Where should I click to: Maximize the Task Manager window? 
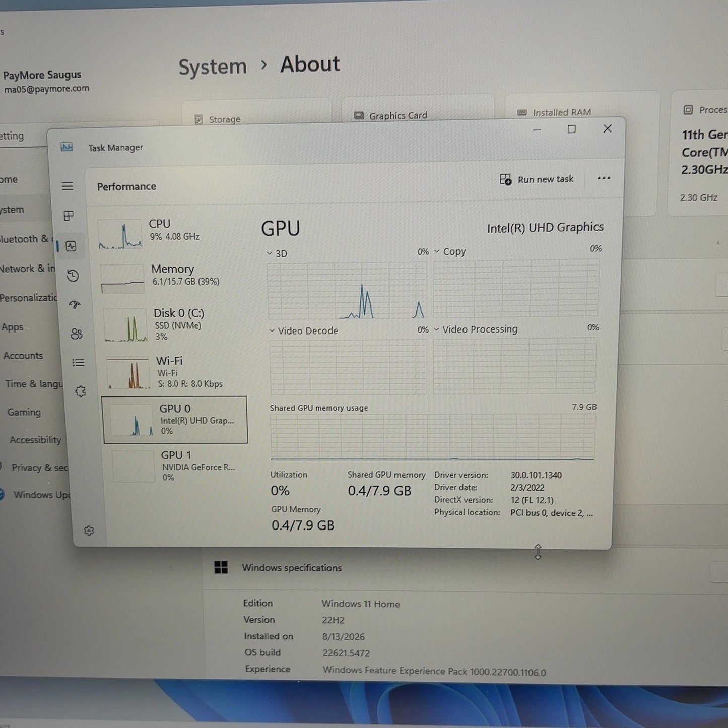pos(571,129)
